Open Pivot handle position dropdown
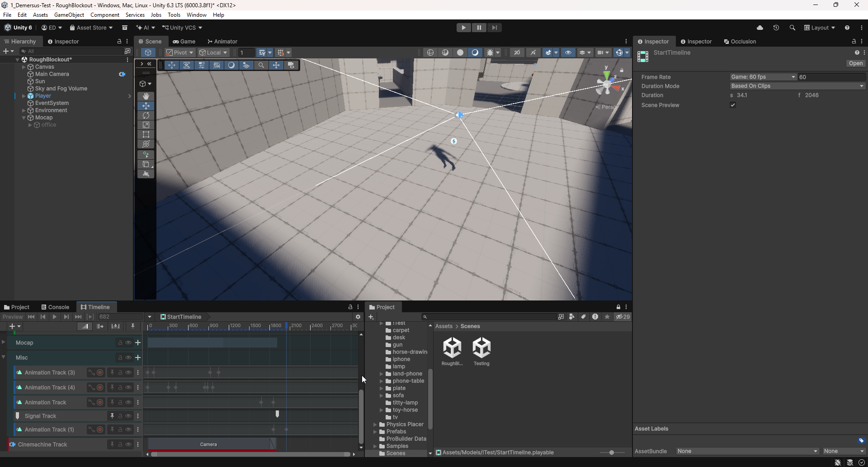The width and height of the screenshot is (868, 467). [x=180, y=52]
